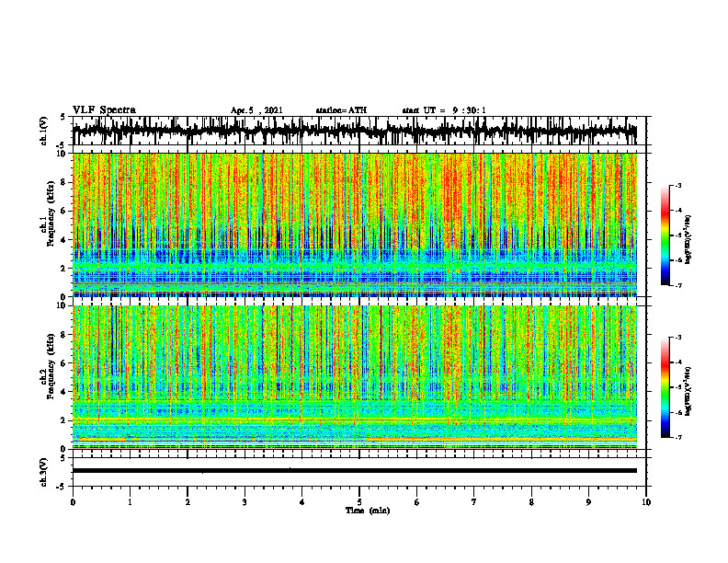Click inside the ch.1 voltage waveform panel
This screenshot has height=563, width=728.
tap(359, 131)
